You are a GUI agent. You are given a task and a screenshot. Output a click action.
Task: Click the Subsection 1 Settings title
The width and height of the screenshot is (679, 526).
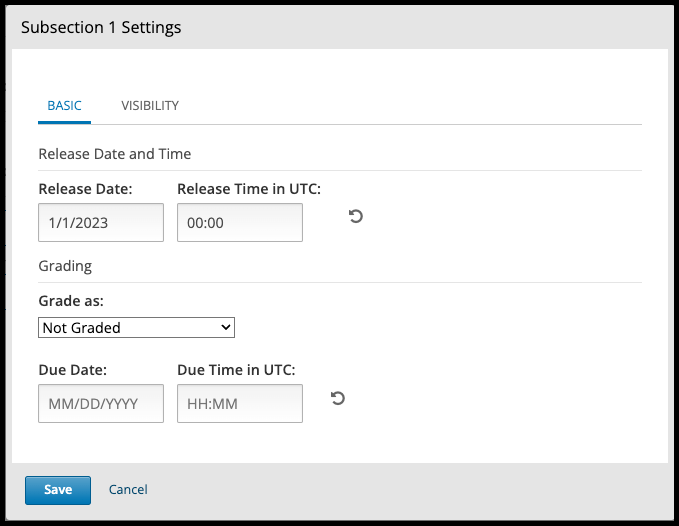[x=101, y=28]
